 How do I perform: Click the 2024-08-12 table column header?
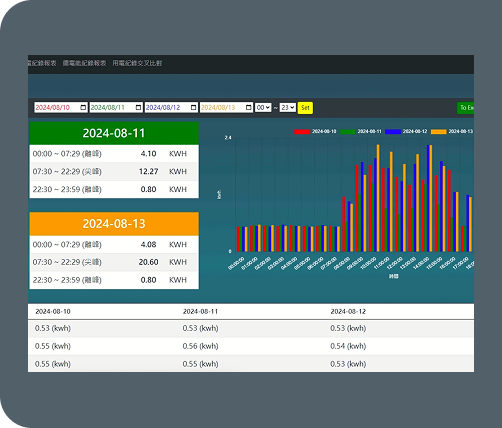[348, 311]
